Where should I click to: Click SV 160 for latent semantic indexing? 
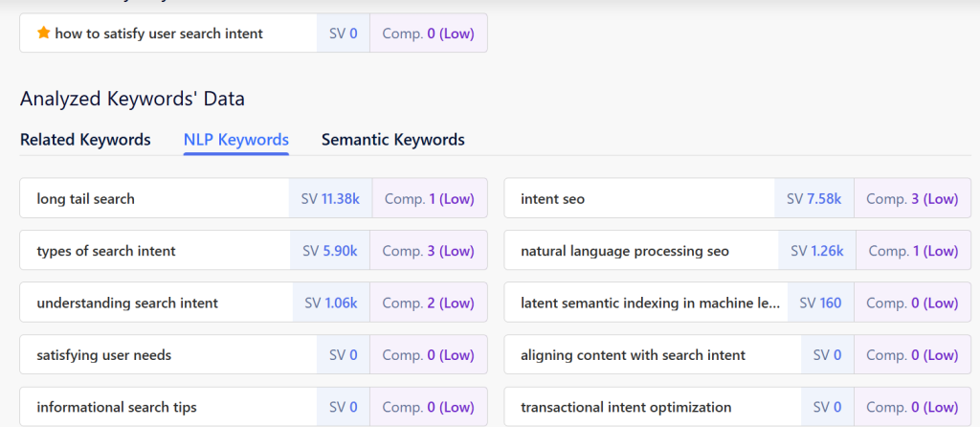(x=820, y=303)
